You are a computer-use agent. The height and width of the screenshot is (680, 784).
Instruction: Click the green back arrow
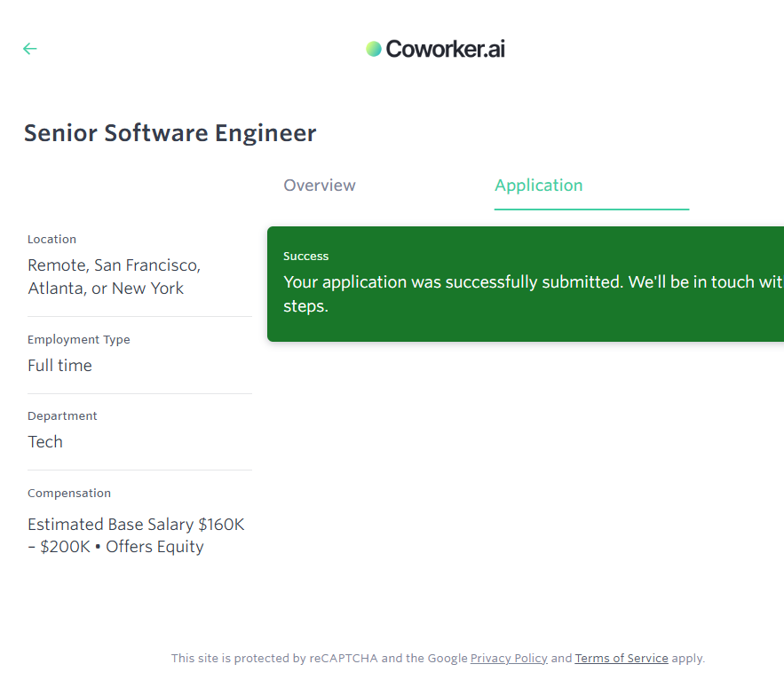[x=30, y=49]
